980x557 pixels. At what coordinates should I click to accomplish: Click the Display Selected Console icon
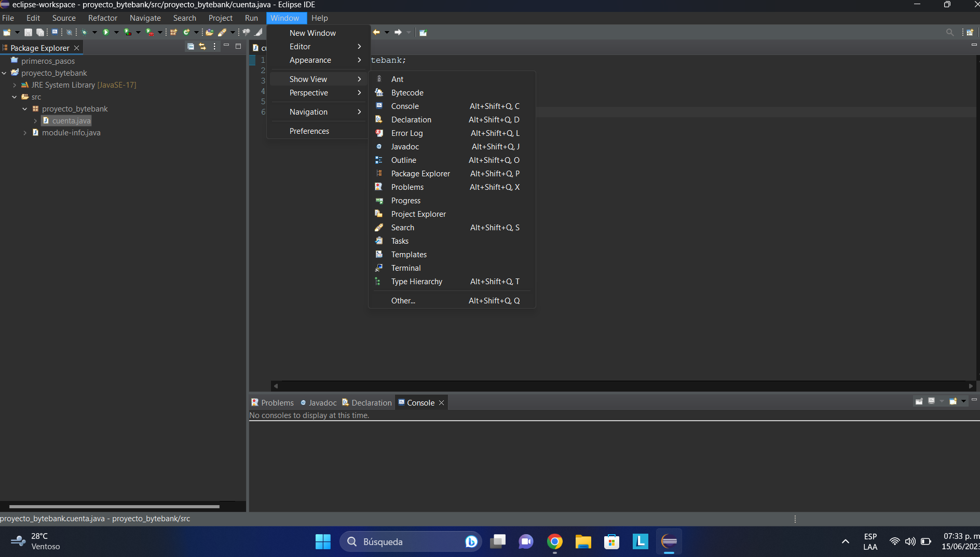tap(931, 401)
